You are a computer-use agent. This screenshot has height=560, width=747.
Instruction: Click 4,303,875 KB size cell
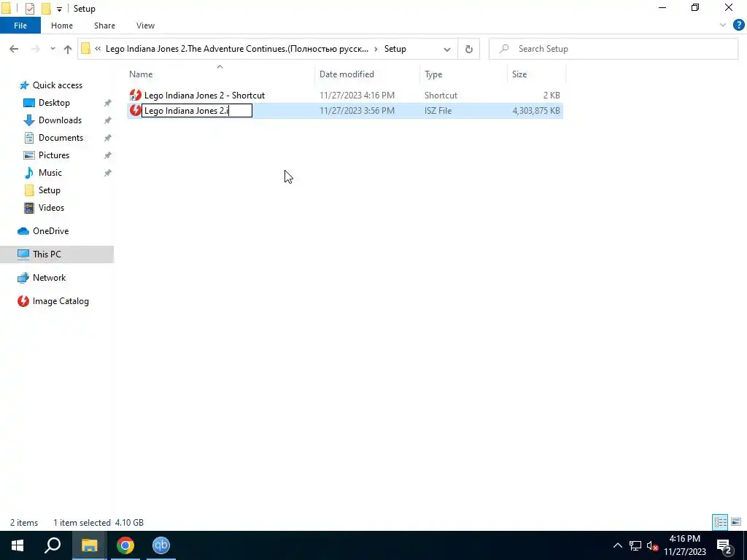536,111
